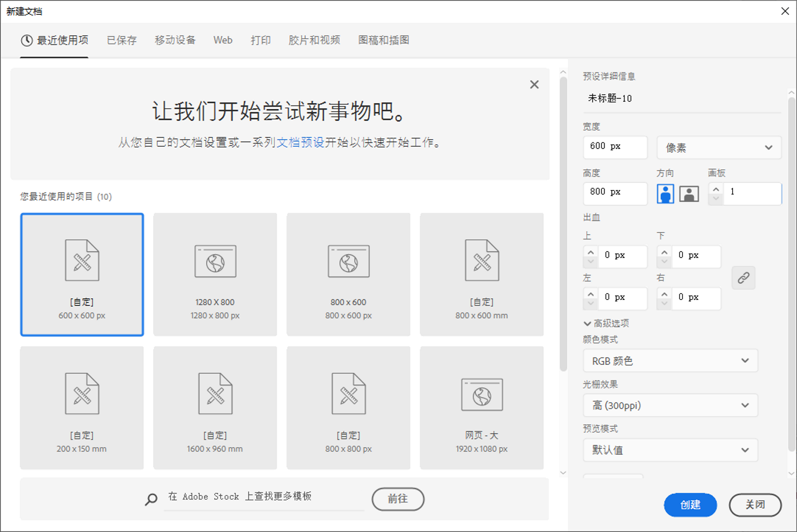Viewport: 797px width, 532px height.
Task: Decrease the top (上) bleed value
Action: click(x=591, y=262)
